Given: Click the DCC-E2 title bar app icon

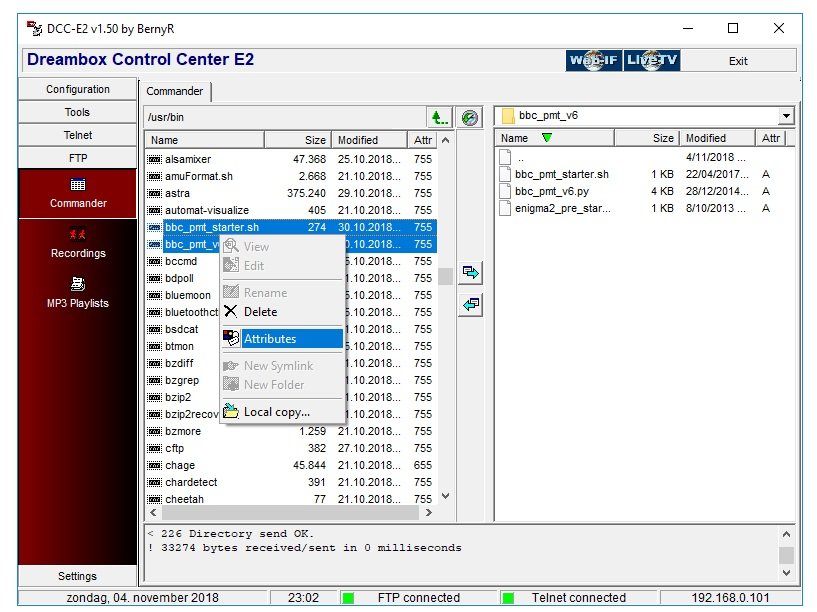Looking at the screenshot, I should click(x=34, y=28).
